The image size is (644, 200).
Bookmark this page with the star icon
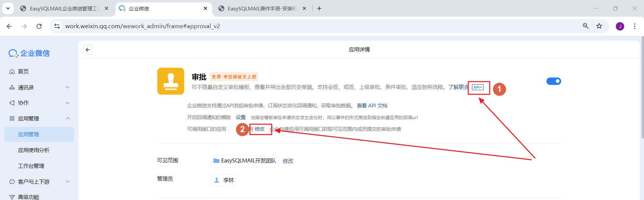point(599,26)
